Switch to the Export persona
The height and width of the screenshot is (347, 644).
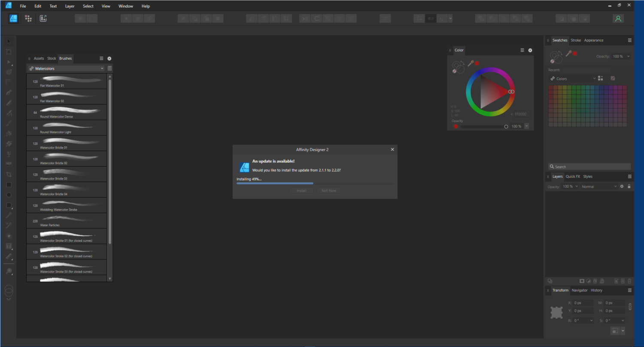point(43,18)
